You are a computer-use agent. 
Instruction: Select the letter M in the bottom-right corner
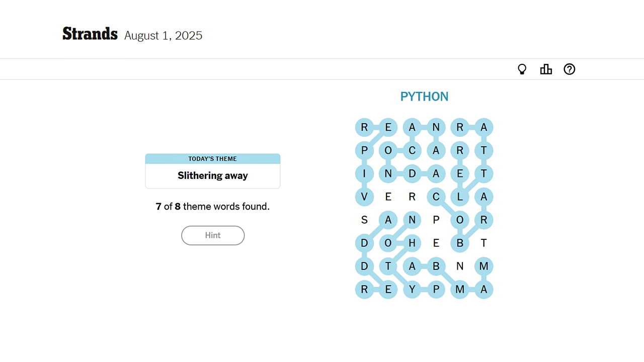coord(484,266)
